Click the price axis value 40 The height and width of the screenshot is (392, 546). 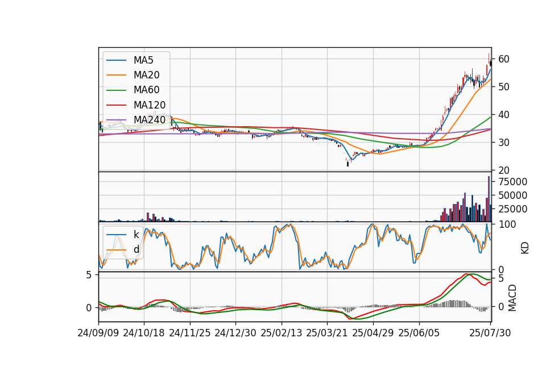click(503, 115)
